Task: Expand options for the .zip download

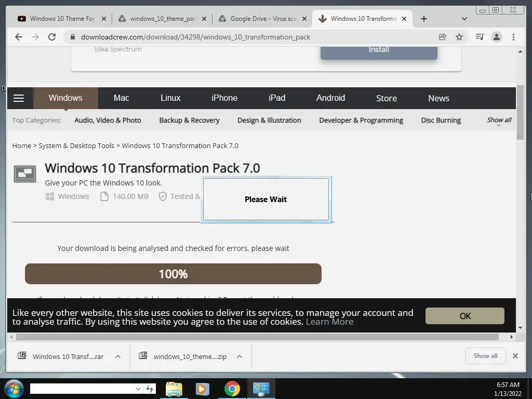Action: (239, 356)
